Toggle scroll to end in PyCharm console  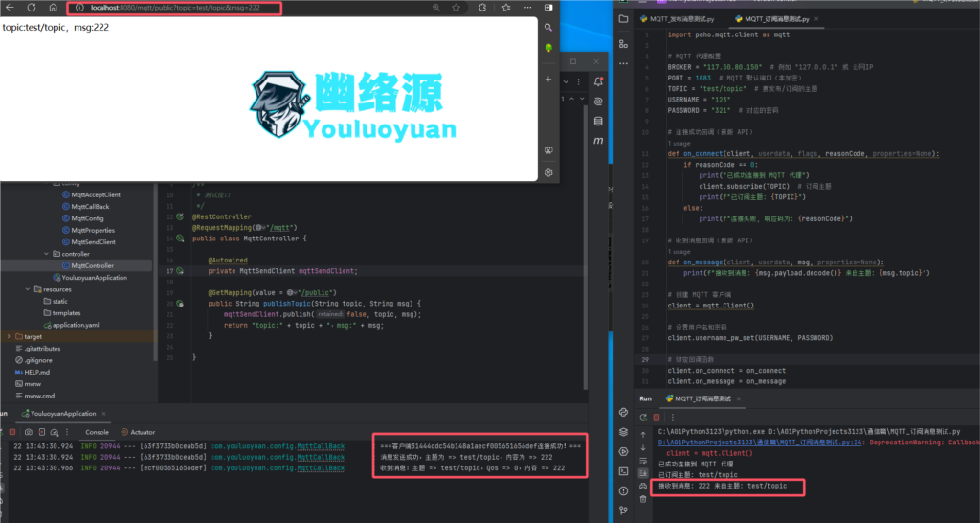point(643,473)
